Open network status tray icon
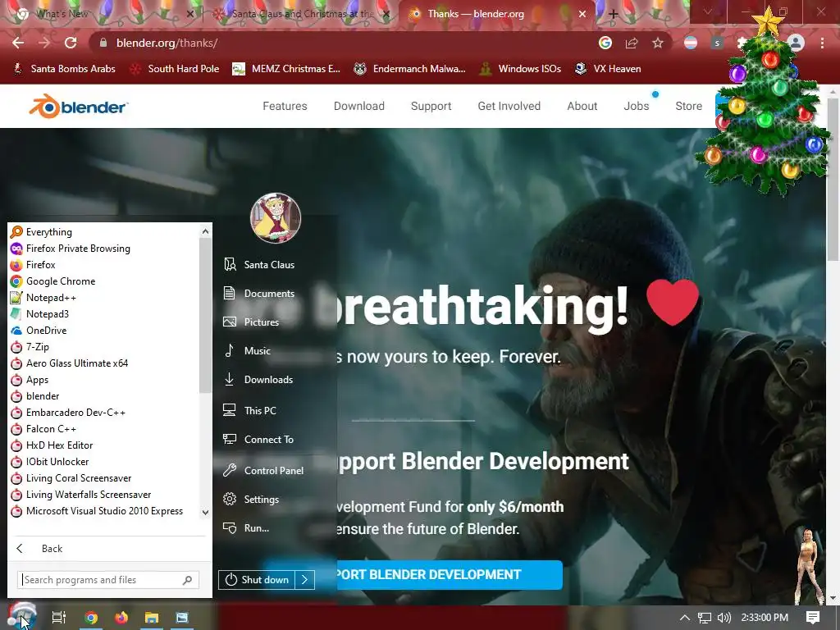The image size is (840, 630). tap(705, 618)
